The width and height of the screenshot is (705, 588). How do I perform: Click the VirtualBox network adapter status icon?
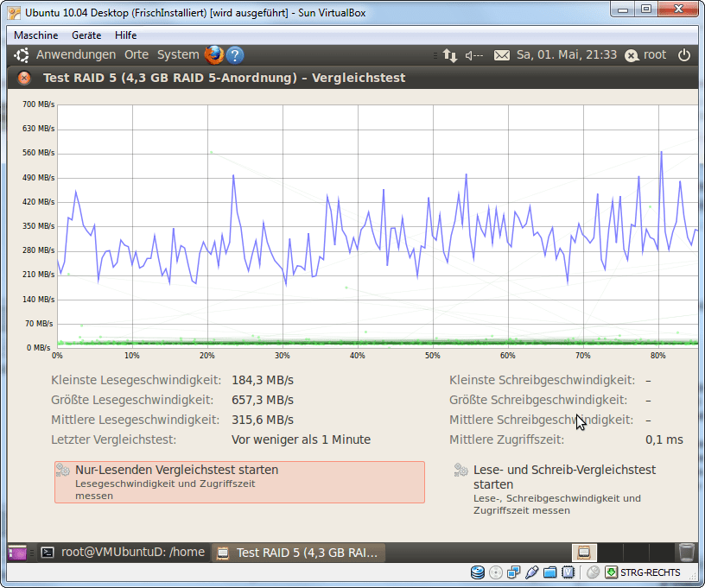point(513,572)
